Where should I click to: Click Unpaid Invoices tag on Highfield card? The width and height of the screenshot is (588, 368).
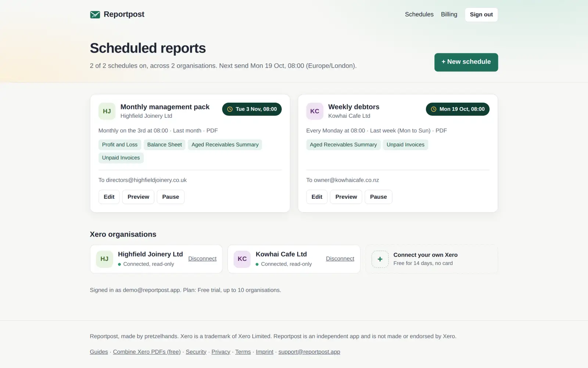click(x=121, y=158)
